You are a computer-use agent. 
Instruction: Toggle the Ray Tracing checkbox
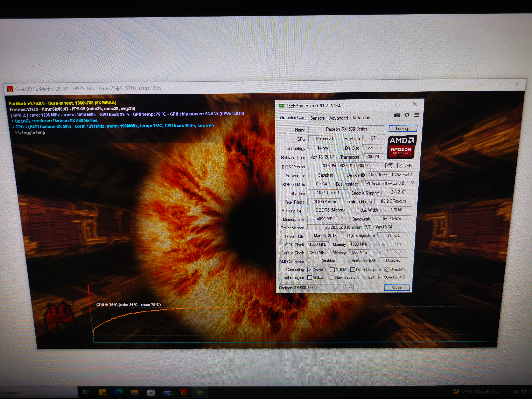(x=332, y=277)
